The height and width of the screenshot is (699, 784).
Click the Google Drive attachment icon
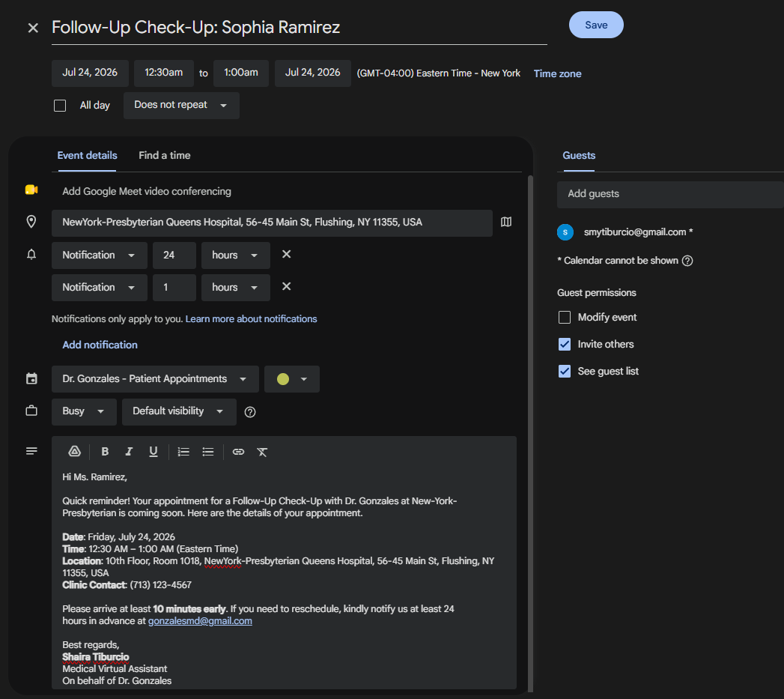point(74,451)
